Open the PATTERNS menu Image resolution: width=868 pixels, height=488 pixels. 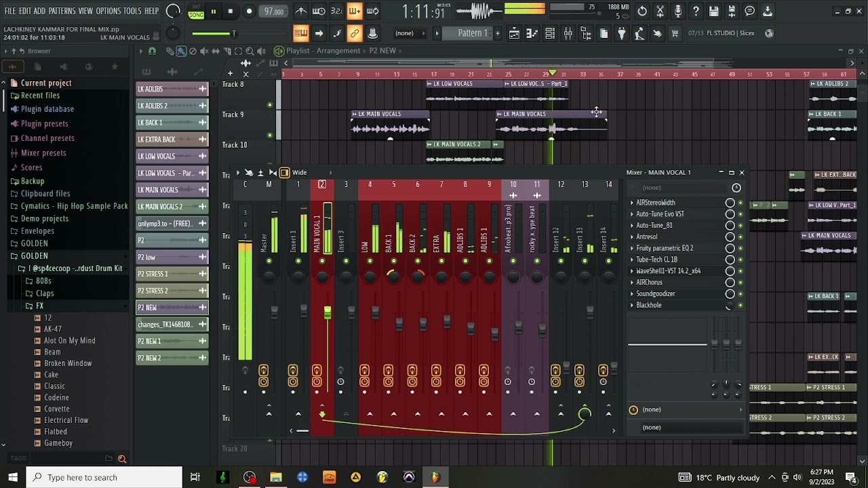[x=62, y=11]
